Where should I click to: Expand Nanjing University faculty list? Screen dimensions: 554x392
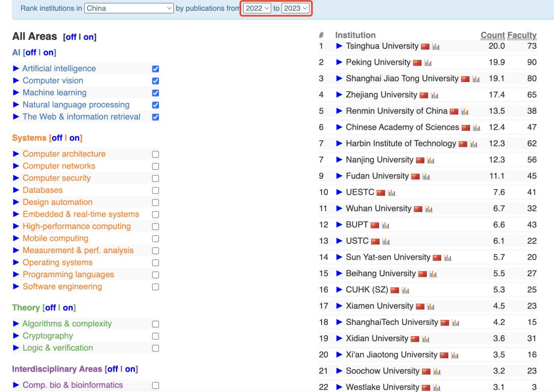pyautogui.click(x=339, y=159)
